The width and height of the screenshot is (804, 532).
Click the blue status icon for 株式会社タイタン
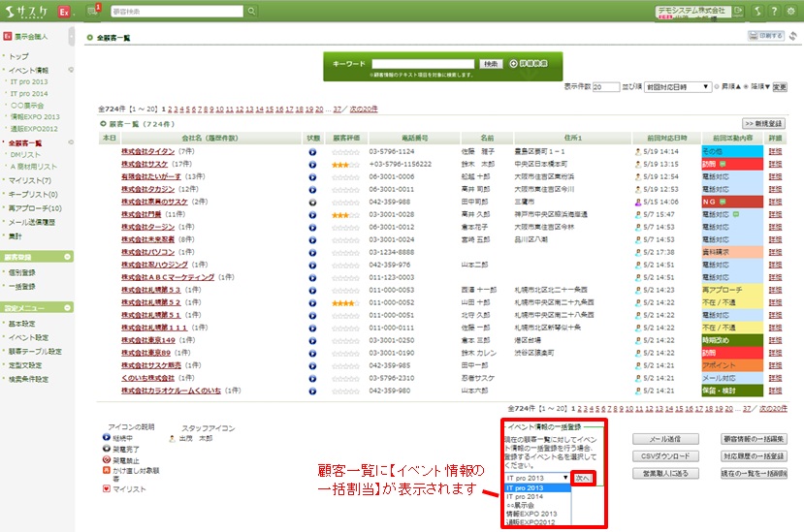click(312, 152)
